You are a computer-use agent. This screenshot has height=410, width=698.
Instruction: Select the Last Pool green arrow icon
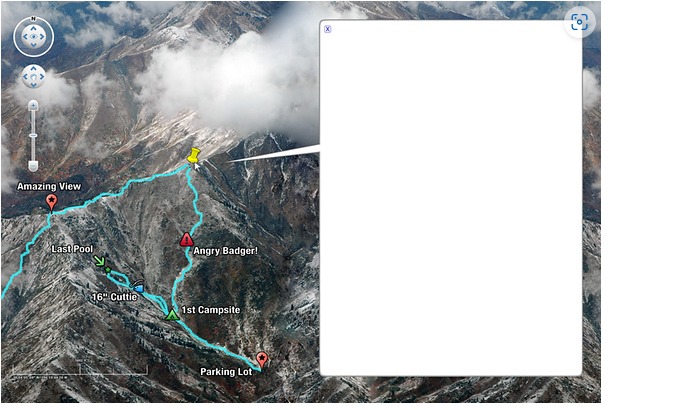[x=99, y=260]
